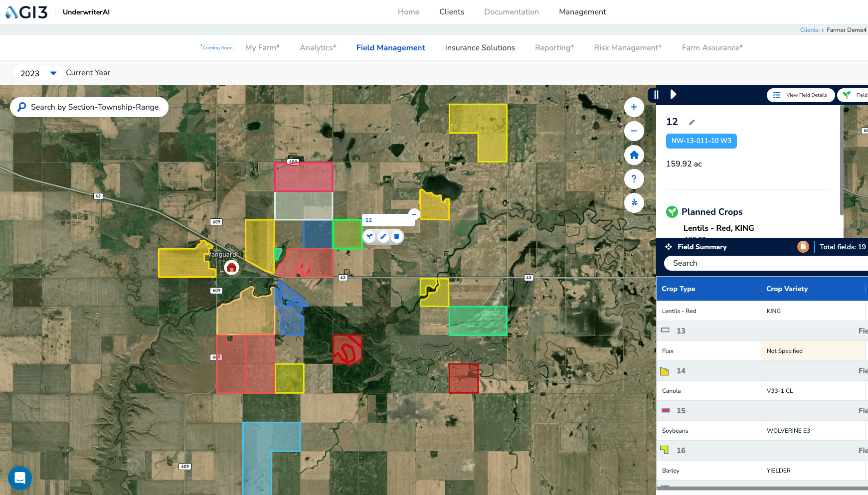The width and height of the screenshot is (868, 495).
Task: Zoom in on the map
Action: click(x=634, y=107)
